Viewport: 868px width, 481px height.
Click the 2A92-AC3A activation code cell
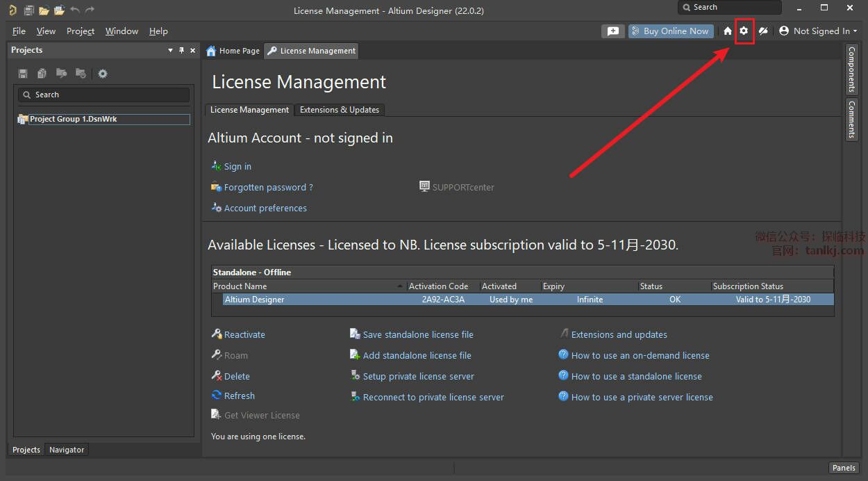point(443,300)
